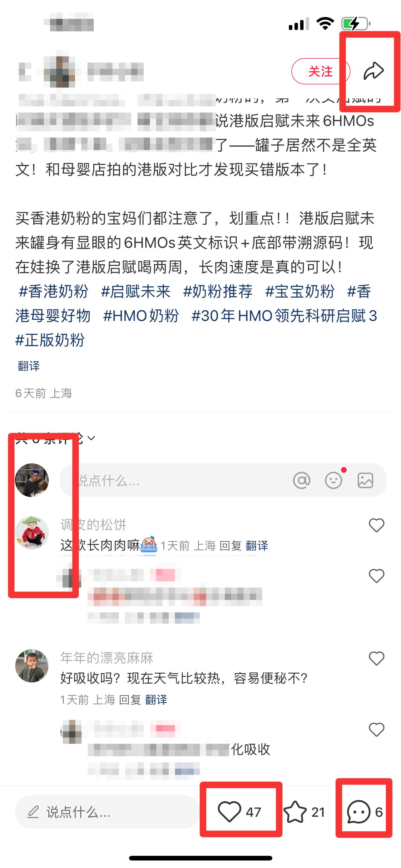The image size is (401, 868).
Task: Open comments via the speech bubble icon
Action: (358, 812)
